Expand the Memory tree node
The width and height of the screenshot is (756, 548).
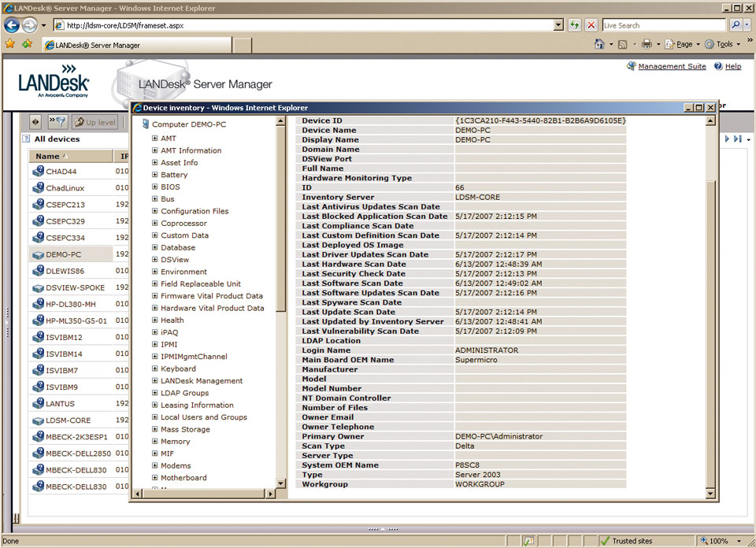(155, 442)
